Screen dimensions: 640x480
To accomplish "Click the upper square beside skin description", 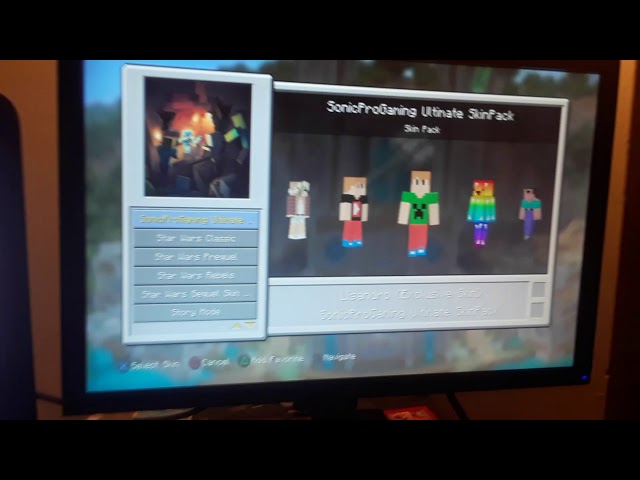I will (538, 290).
